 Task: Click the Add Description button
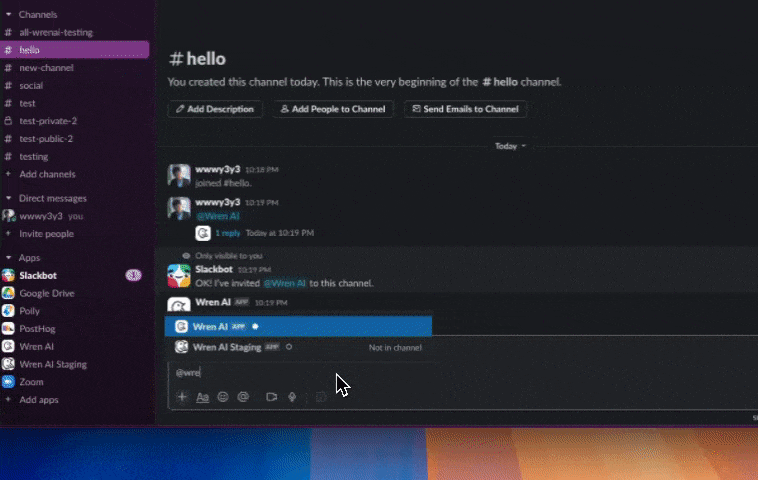[215, 109]
